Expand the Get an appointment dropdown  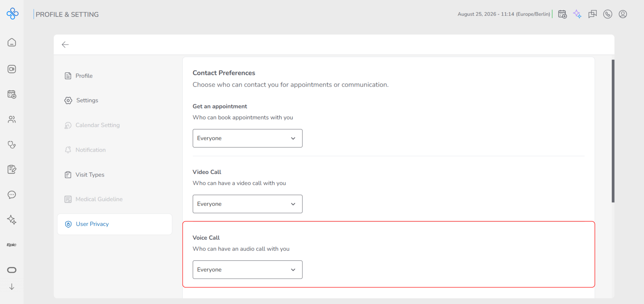tap(247, 138)
